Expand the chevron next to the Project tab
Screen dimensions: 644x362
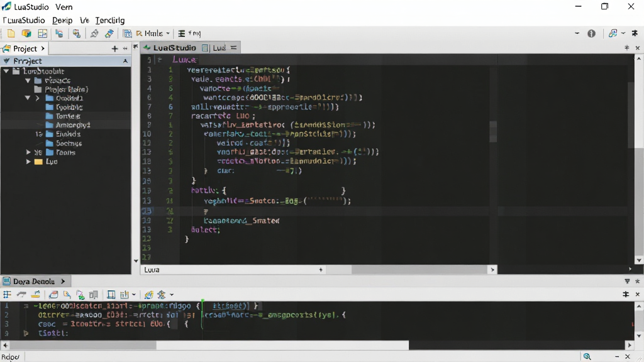click(x=42, y=49)
